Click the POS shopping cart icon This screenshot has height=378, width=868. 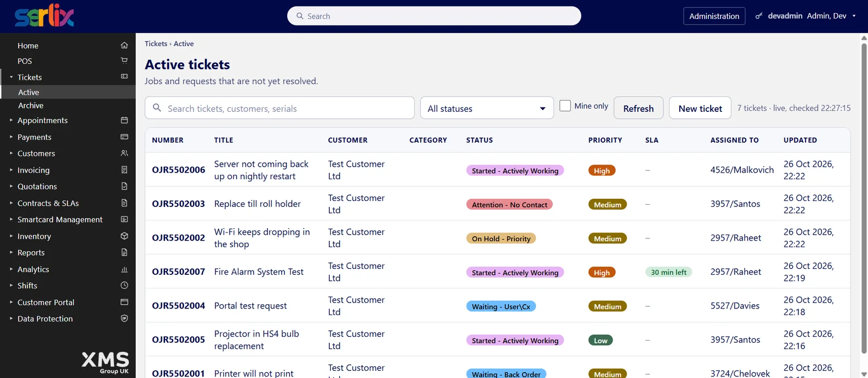(x=124, y=61)
